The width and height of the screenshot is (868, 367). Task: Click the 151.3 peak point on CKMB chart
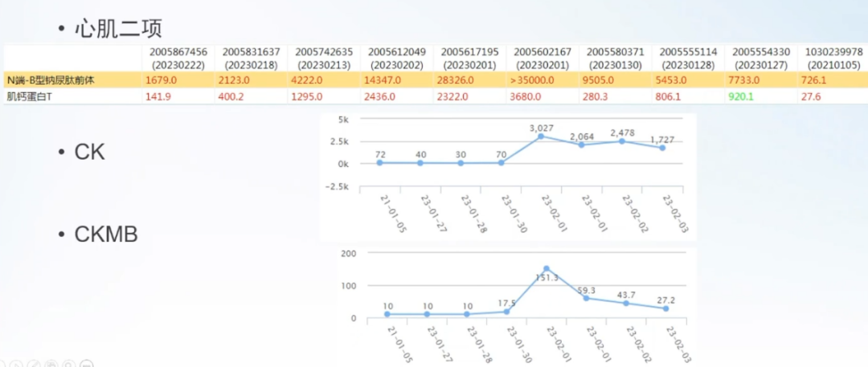point(547,269)
